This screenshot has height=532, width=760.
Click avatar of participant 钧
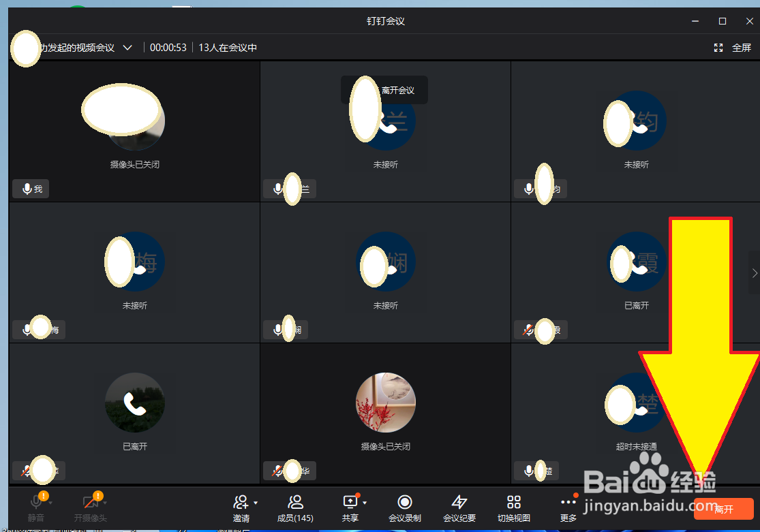click(637, 121)
